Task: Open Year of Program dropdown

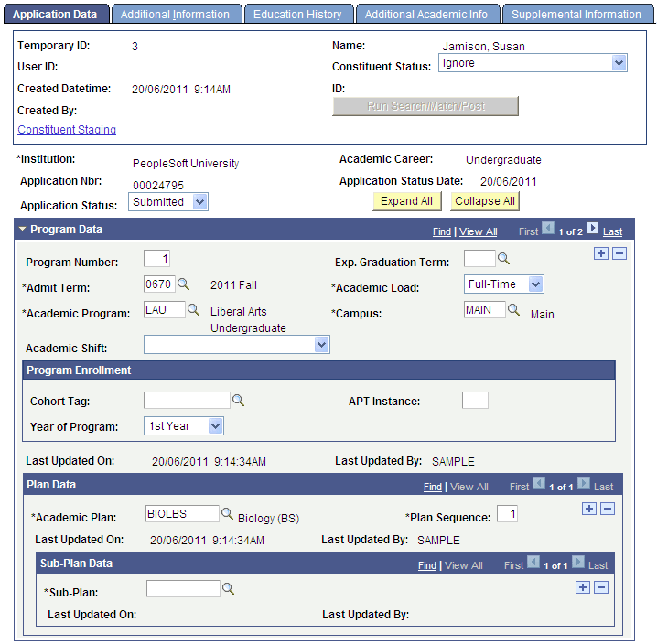Action: point(215,426)
